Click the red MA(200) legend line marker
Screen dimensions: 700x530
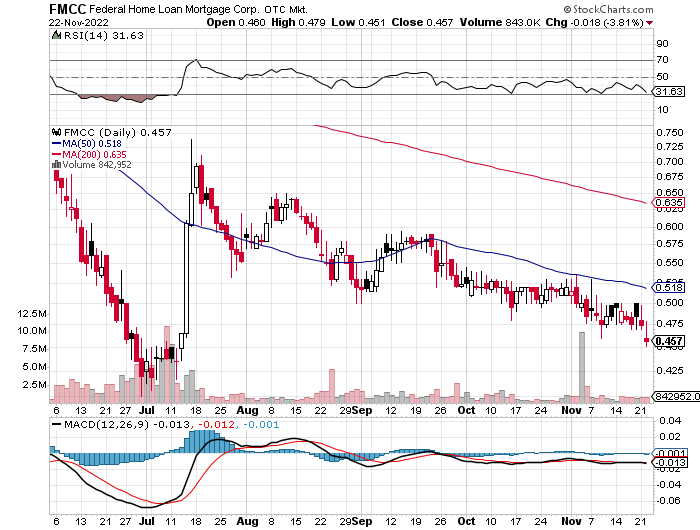(56, 154)
